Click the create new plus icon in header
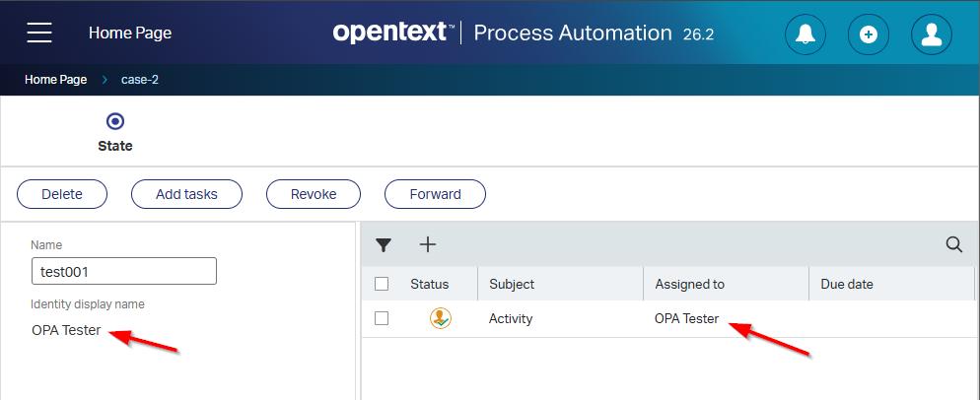Viewport: 980px width, 400px height. [x=869, y=34]
